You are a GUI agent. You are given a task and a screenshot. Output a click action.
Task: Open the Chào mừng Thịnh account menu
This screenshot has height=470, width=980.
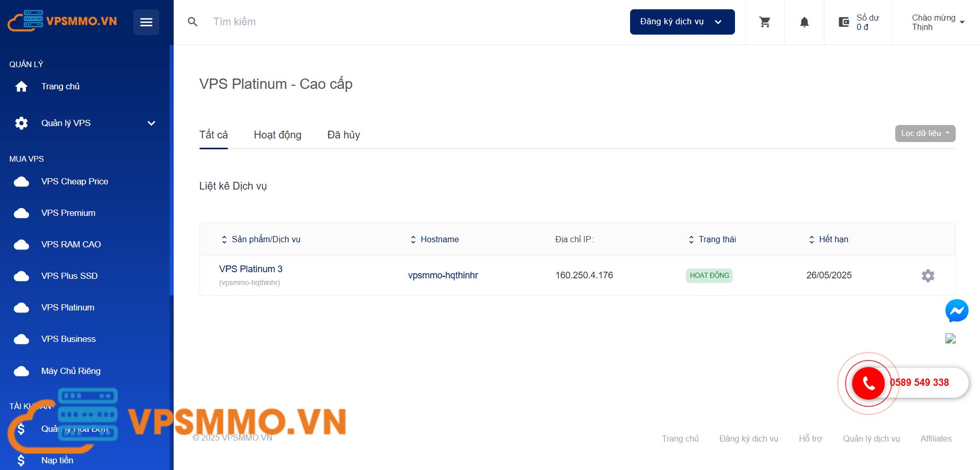(938, 22)
